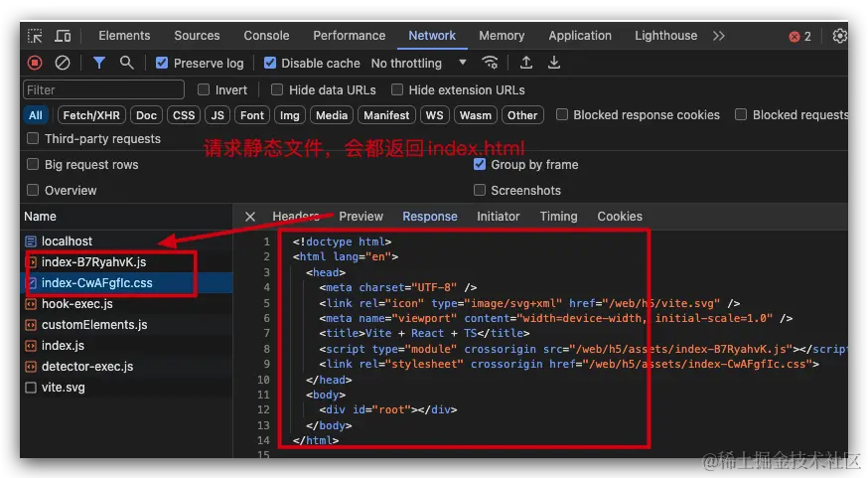Open the Console panel
This screenshot has height=478, width=868.
point(266,36)
